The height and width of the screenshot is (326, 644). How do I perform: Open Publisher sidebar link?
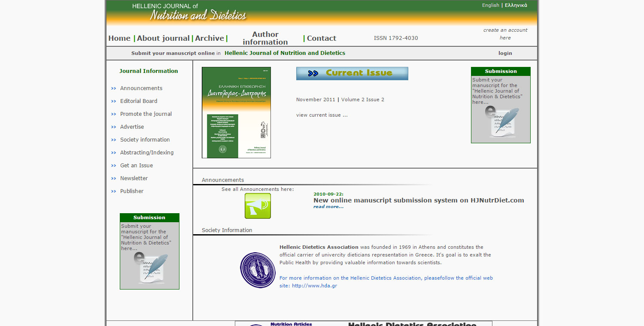132,191
